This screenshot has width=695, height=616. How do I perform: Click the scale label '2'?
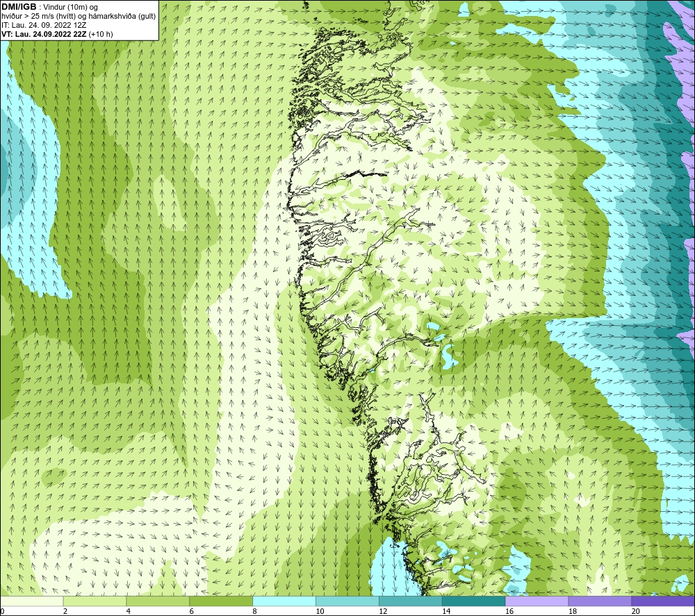pyautogui.click(x=65, y=612)
